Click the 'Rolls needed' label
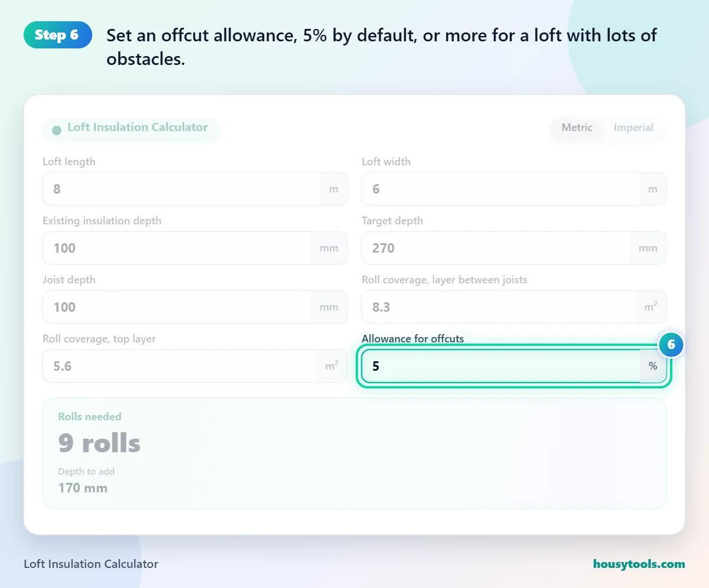 click(x=90, y=417)
